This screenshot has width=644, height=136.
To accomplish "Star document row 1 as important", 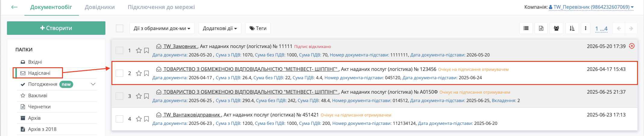I will 139,50.
